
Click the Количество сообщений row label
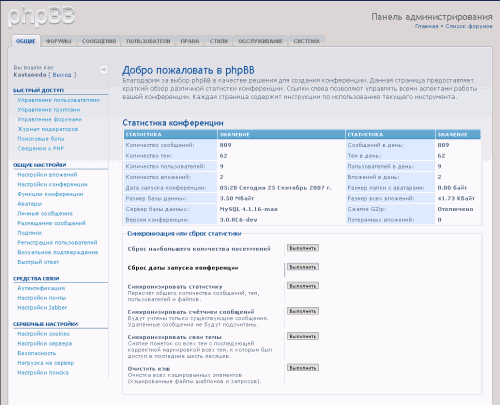pos(160,145)
